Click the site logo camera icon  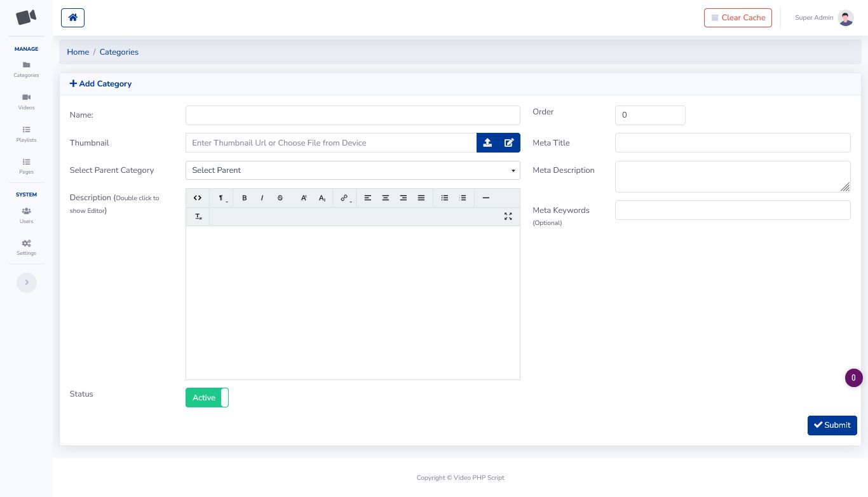click(x=26, y=17)
